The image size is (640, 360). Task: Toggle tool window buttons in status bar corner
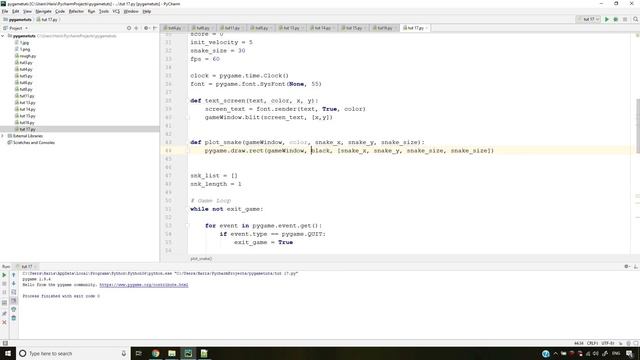[x=5, y=343]
